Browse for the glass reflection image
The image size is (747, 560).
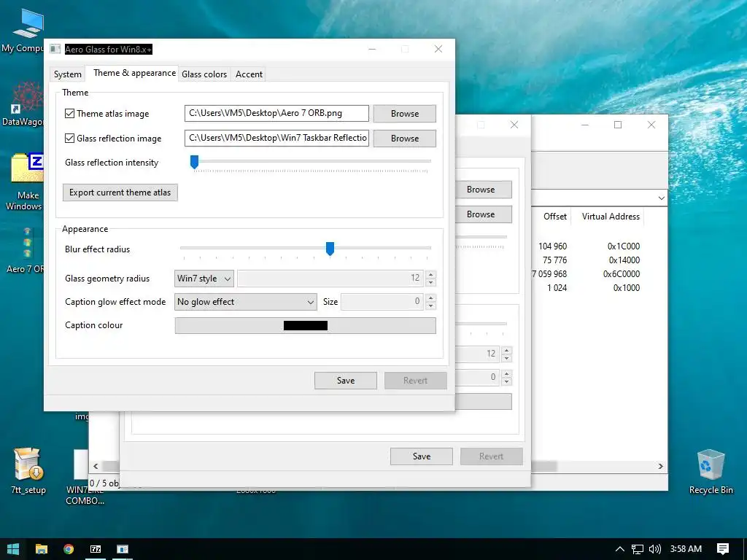click(x=404, y=138)
